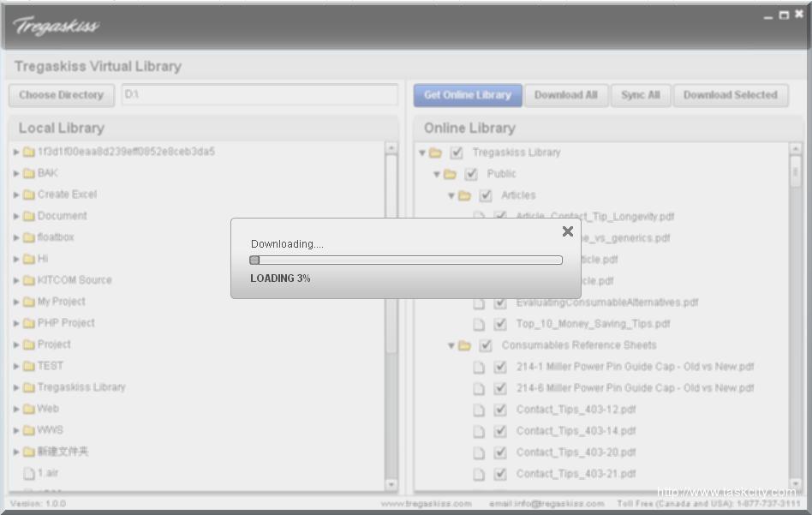Viewport: 812px width, 515px height.
Task: Click the Sync All button
Action: point(641,95)
